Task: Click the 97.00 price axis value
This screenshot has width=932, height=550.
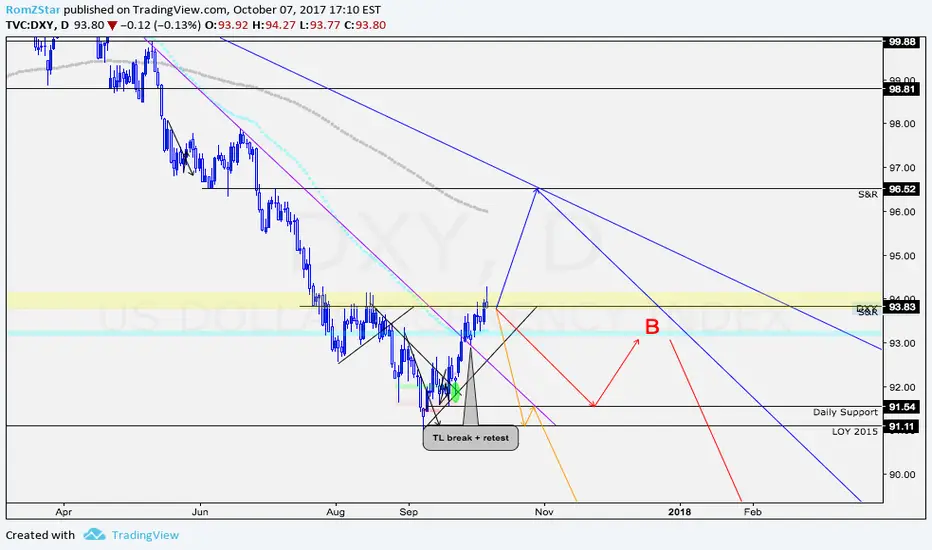Action: click(902, 168)
